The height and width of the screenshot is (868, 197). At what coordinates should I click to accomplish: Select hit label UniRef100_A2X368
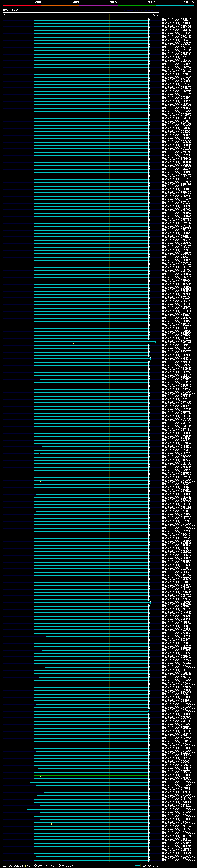click(x=177, y=125)
